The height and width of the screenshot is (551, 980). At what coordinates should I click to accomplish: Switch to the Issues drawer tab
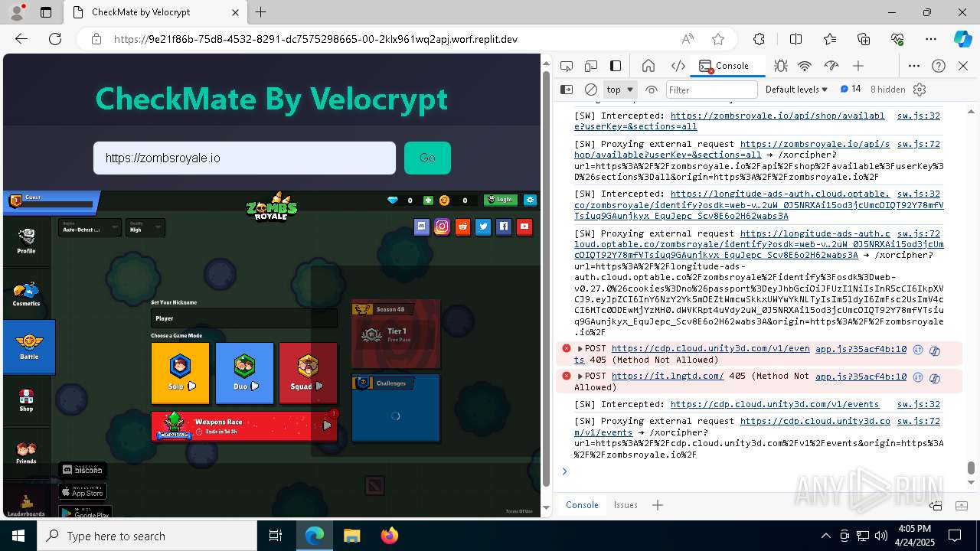pos(626,504)
